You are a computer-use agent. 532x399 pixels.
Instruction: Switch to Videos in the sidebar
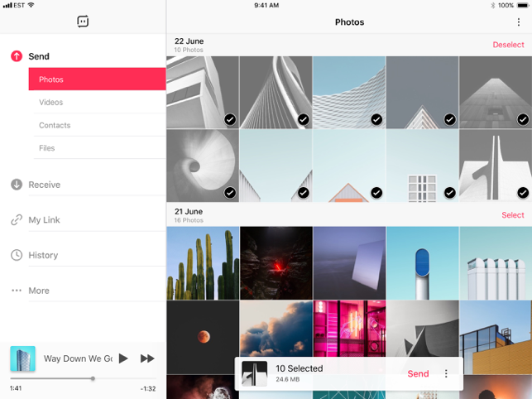pos(100,102)
